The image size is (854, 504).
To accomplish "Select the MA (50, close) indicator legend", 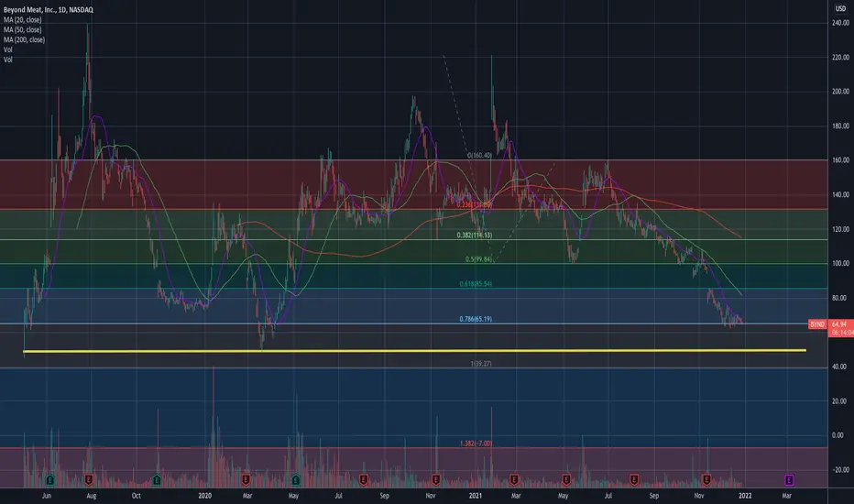I will (x=22, y=29).
